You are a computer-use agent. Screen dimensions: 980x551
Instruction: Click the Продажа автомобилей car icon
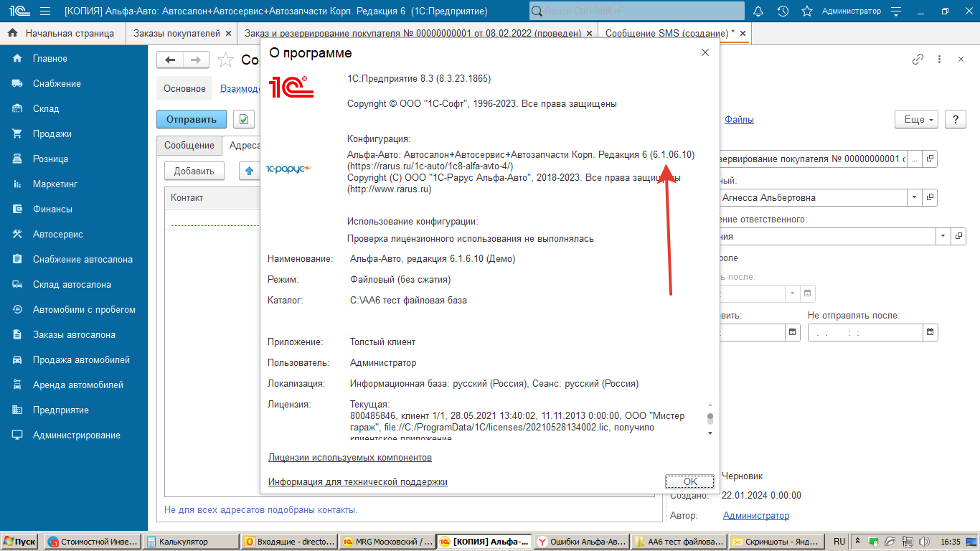tap(17, 359)
